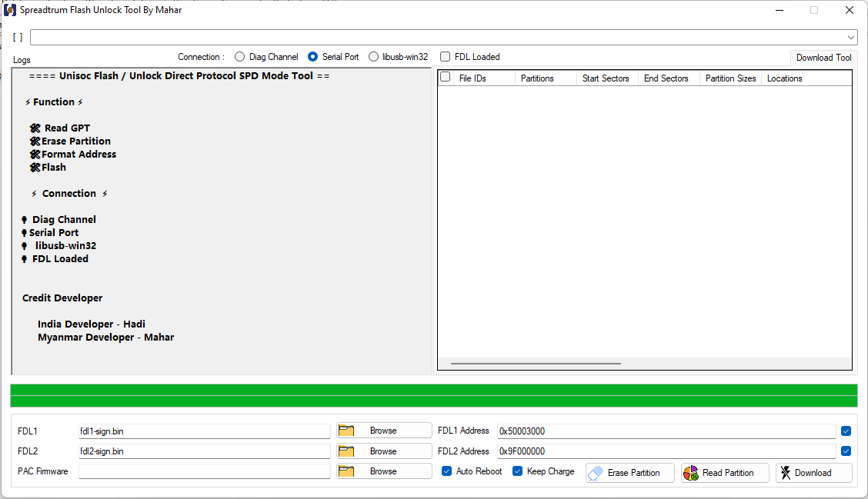
Task: Uncheck the Keep Charge checkbox
Action: click(x=517, y=471)
